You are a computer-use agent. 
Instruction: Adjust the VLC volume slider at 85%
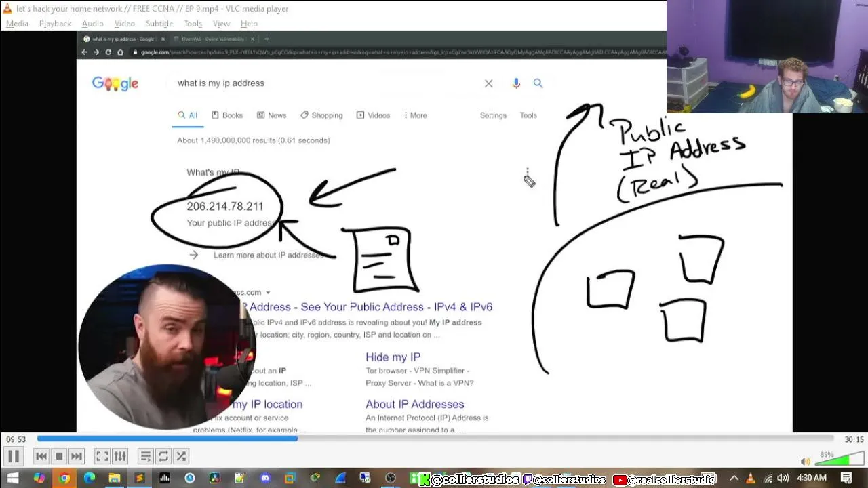(x=838, y=460)
